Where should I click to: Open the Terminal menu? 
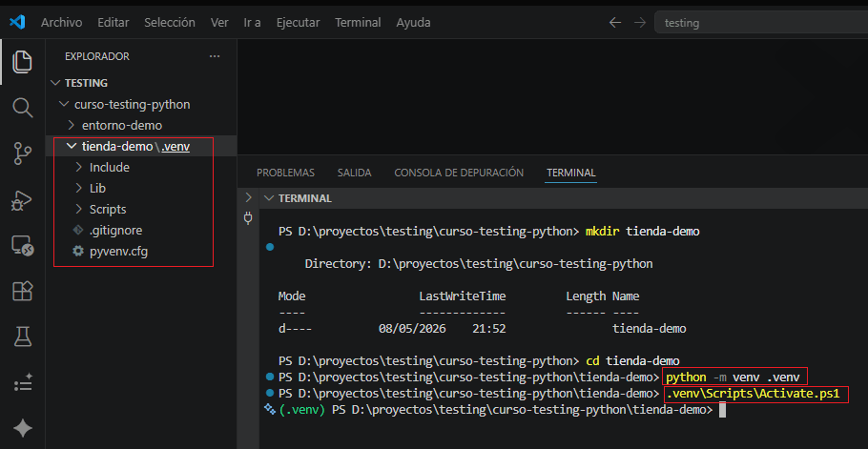[x=358, y=23]
